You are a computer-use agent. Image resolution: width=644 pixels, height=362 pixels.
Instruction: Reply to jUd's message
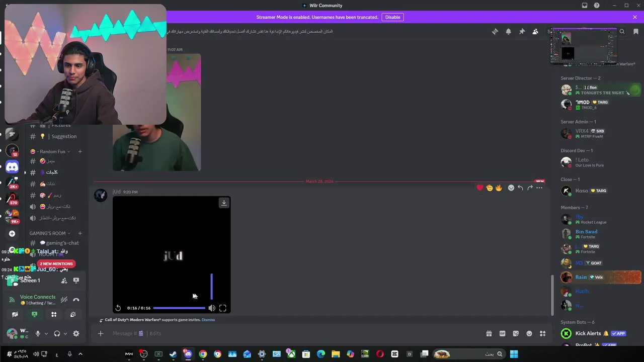520,188
